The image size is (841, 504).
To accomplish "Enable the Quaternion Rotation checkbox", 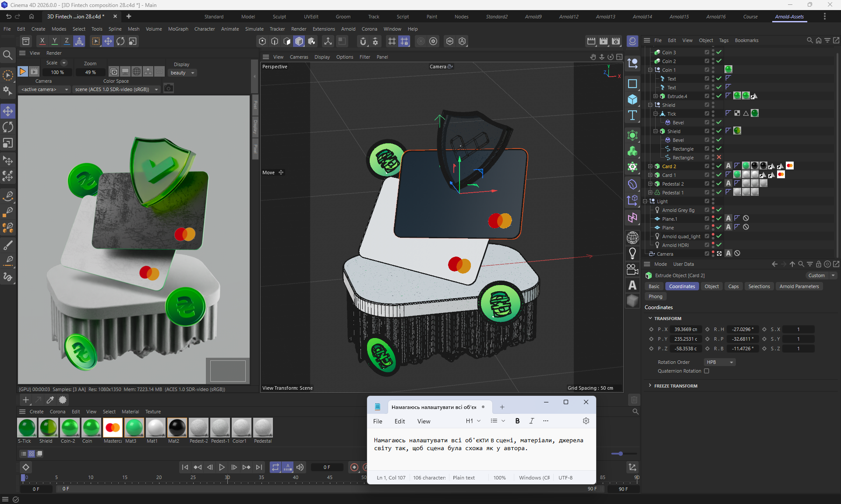I will (x=707, y=371).
